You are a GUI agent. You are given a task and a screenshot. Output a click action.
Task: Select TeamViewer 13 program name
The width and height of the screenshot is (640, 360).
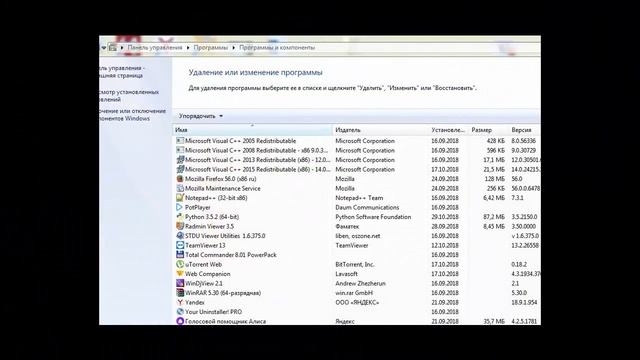pyautogui.click(x=205, y=245)
